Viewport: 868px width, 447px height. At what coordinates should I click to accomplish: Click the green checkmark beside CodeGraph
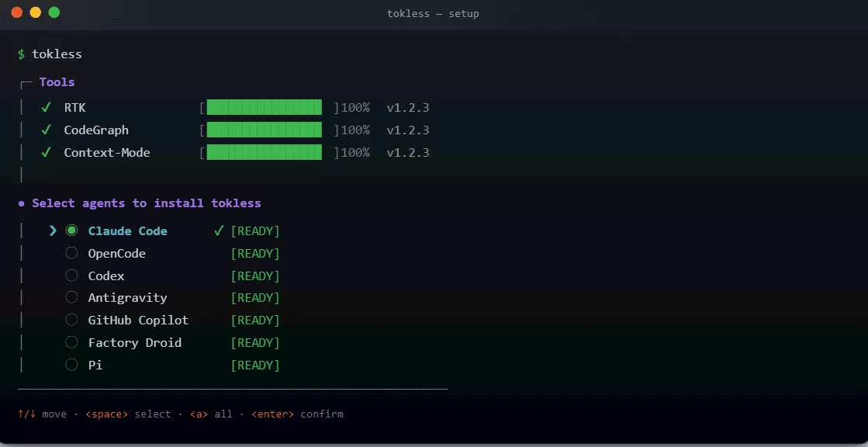point(47,130)
